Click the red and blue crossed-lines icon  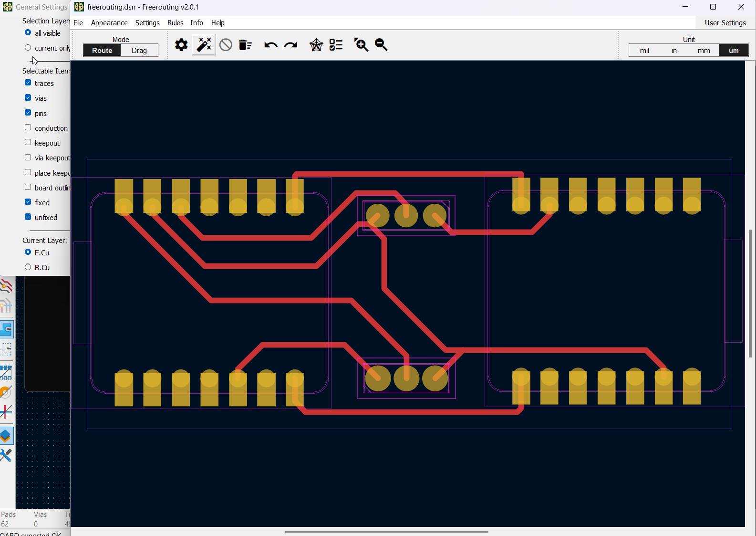pos(6,411)
